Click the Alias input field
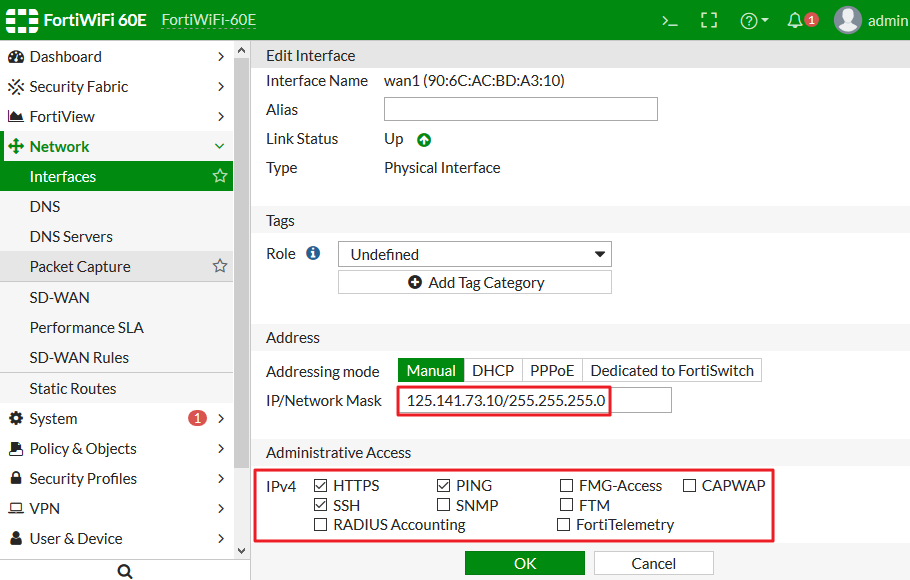910x580 pixels. (521, 109)
